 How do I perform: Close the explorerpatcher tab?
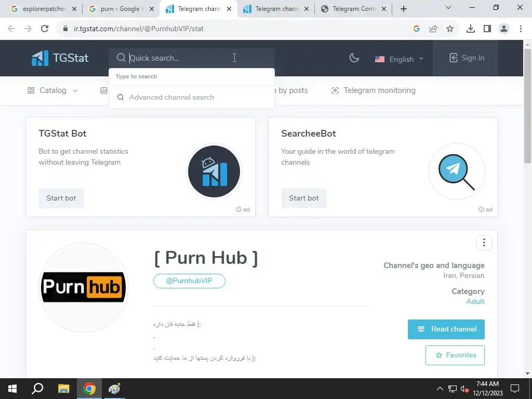(74, 9)
